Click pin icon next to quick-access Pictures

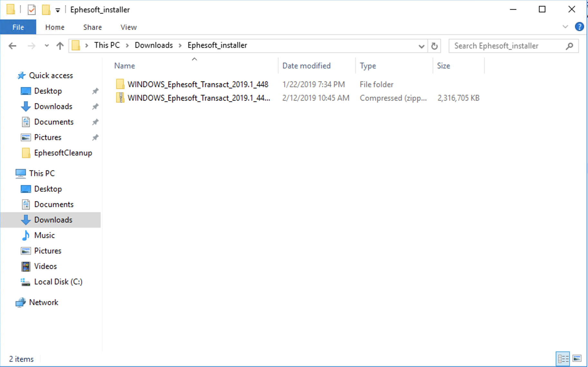(x=95, y=137)
